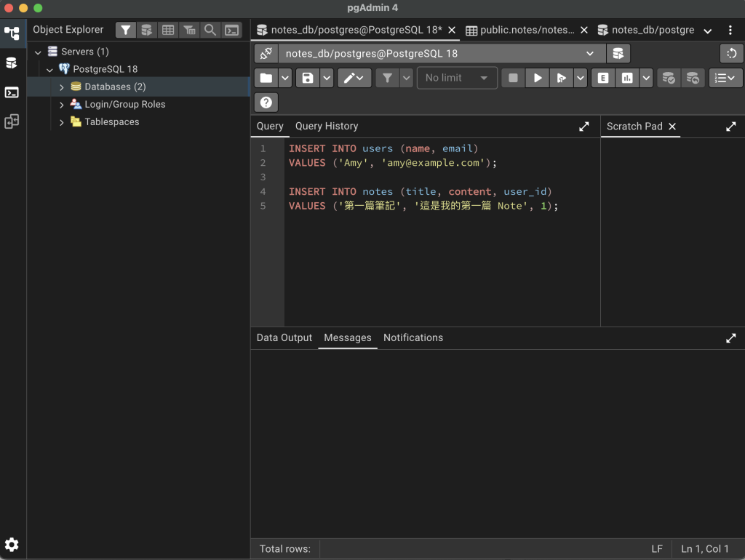The width and height of the screenshot is (745, 560).
Task: Expand the Databases (2) node
Action: pyautogui.click(x=61, y=87)
